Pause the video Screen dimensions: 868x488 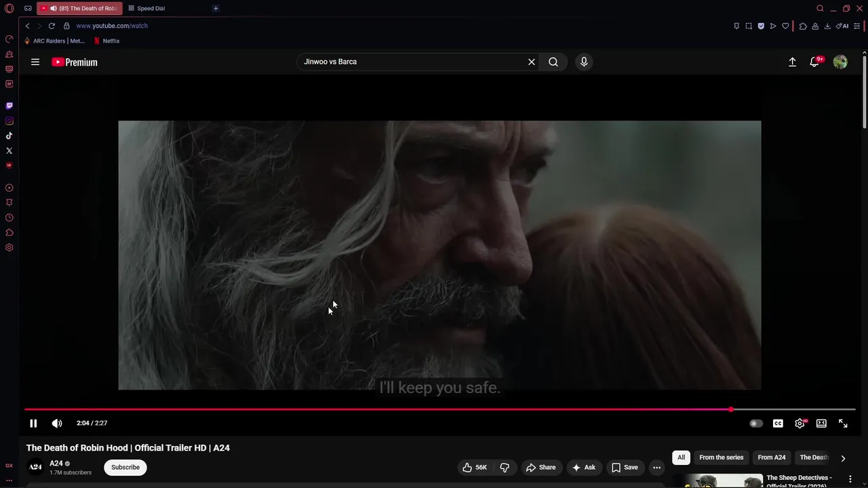click(33, 423)
